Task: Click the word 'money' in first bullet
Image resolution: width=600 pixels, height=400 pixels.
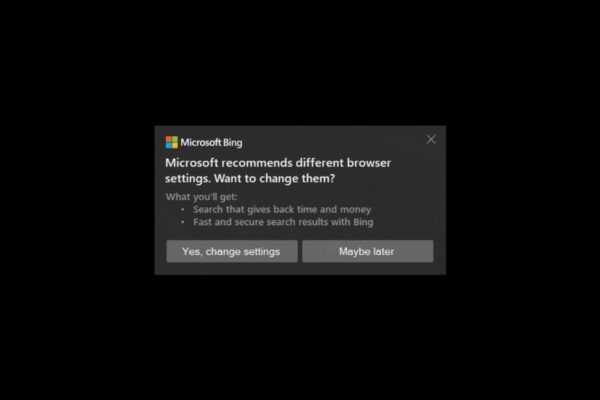Action: click(356, 210)
